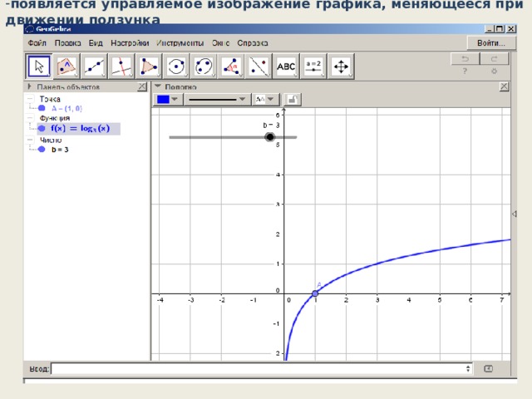
Task: Collapse the Функция category
Action: 30,118
